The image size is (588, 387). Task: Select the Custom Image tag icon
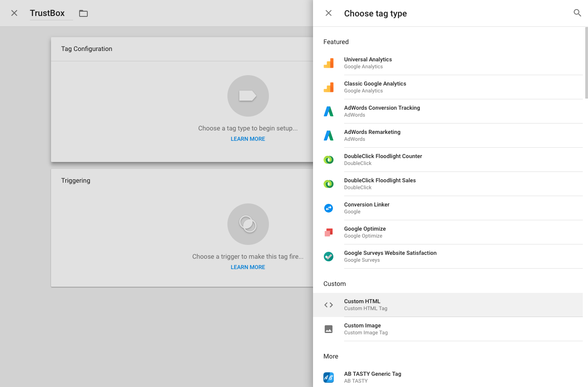329,329
